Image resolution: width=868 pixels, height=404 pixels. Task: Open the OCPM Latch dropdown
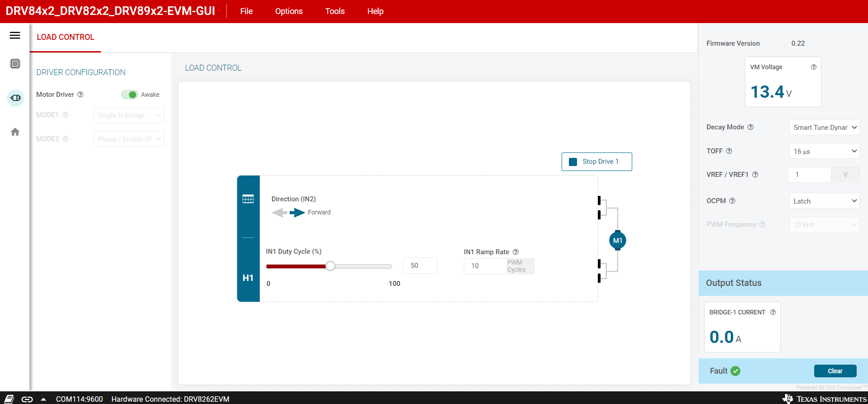pyautogui.click(x=824, y=201)
